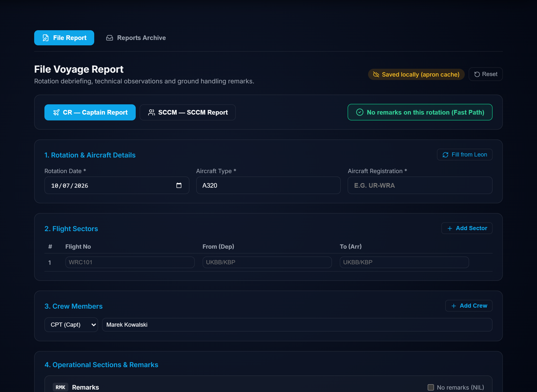Click the File Report document icon

[46, 38]
